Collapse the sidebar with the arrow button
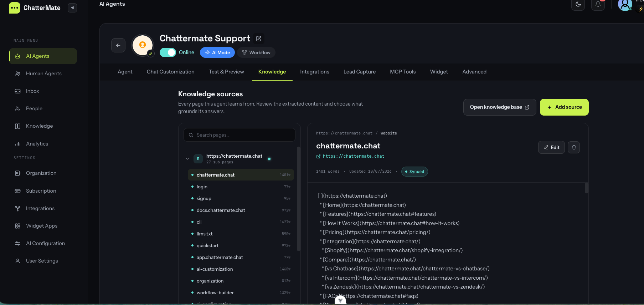644x305 pixels. point(72,8)
